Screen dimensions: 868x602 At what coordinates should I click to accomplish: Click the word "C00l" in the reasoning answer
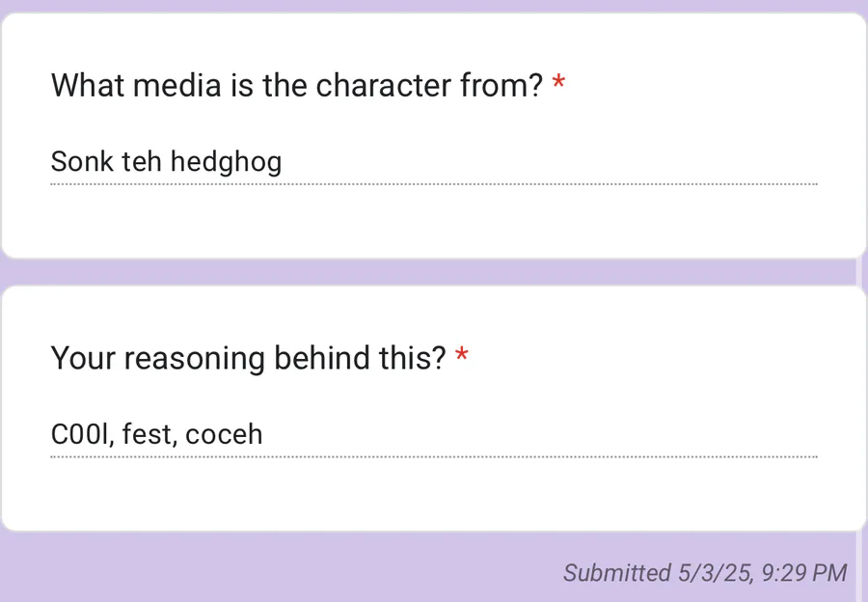pyautogui.click(x=82, y=434)
